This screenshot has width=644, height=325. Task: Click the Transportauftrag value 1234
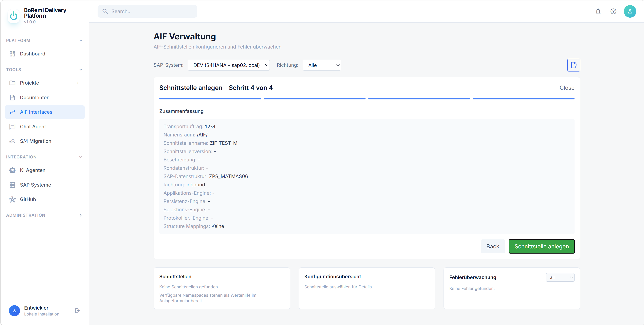(210, 127)
